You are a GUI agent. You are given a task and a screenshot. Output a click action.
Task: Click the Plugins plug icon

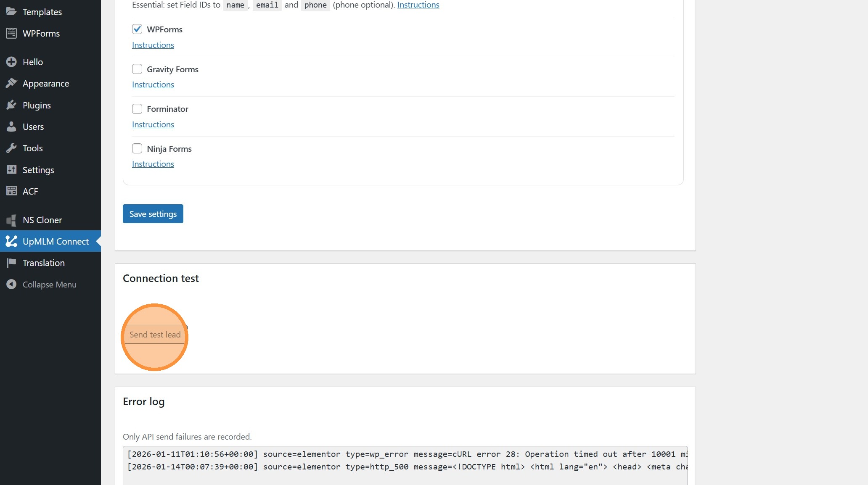[11, 105]
